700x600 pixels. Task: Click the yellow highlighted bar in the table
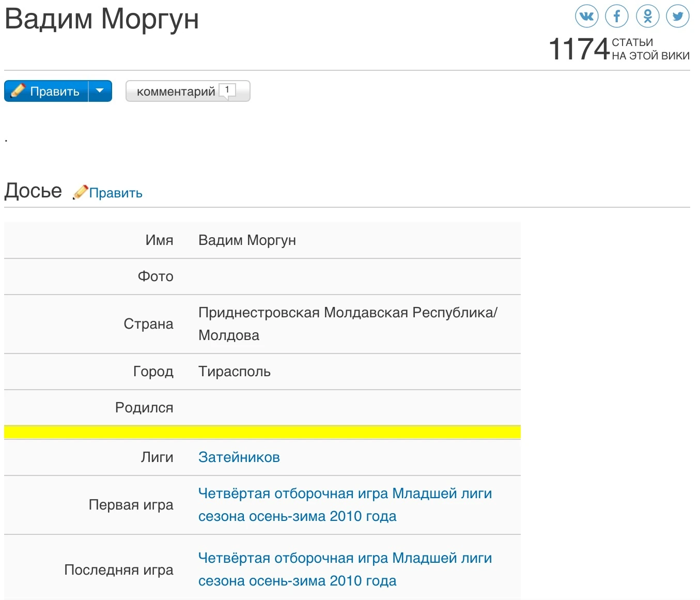(262, 432)
